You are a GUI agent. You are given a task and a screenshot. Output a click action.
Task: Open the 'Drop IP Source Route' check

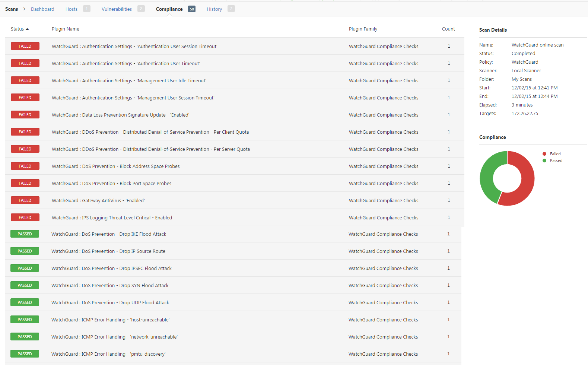(108, 251)
